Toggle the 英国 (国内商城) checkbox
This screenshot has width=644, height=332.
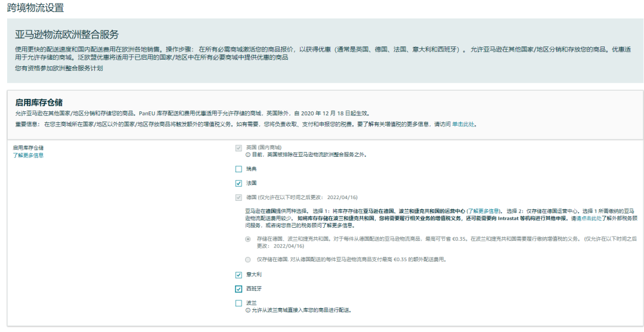coord(239,148)
